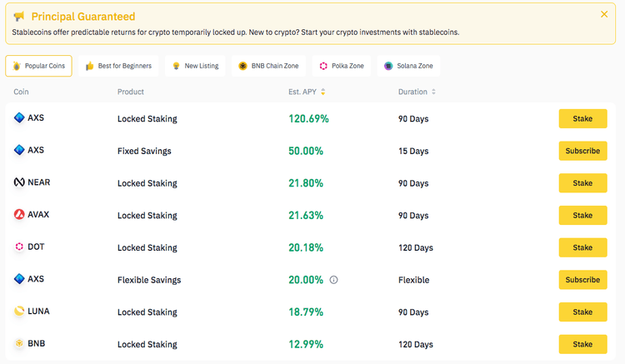The width and height of the screenshot is (625, 364).
Task: Select the Popular Coins tab
Action: point(38,66)
